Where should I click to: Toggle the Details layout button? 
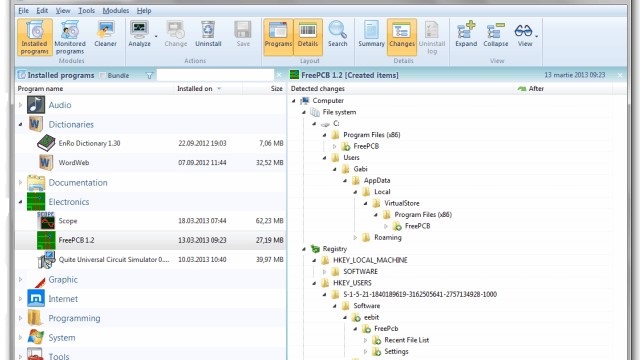[x=308, y=37]
